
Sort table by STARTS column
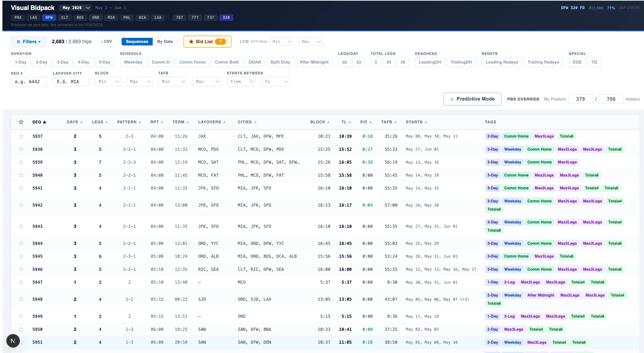pos(416,122)
